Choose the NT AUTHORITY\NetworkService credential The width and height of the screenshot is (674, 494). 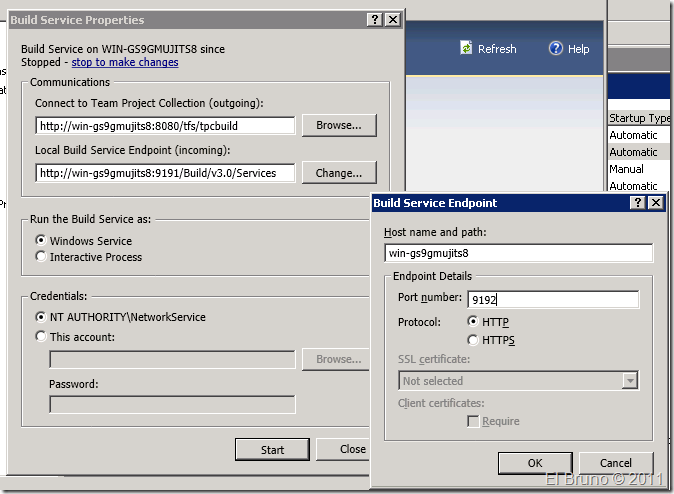click(41, 317)
